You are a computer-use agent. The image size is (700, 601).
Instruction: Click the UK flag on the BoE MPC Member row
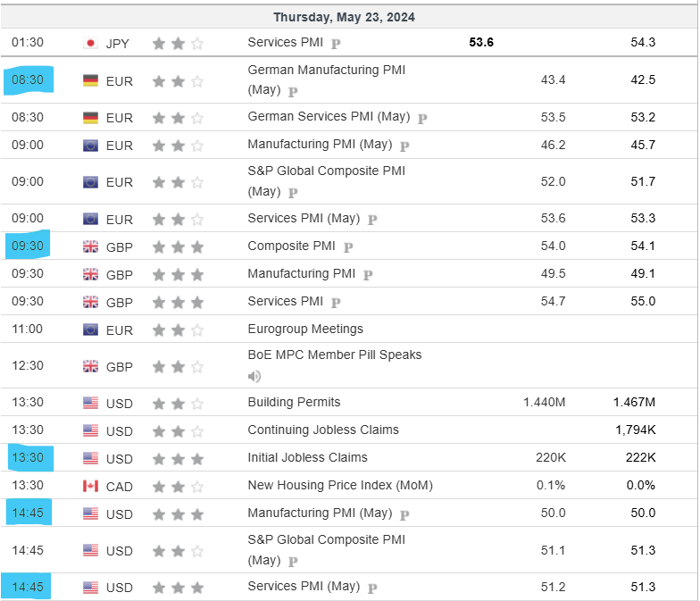[90, 366]
